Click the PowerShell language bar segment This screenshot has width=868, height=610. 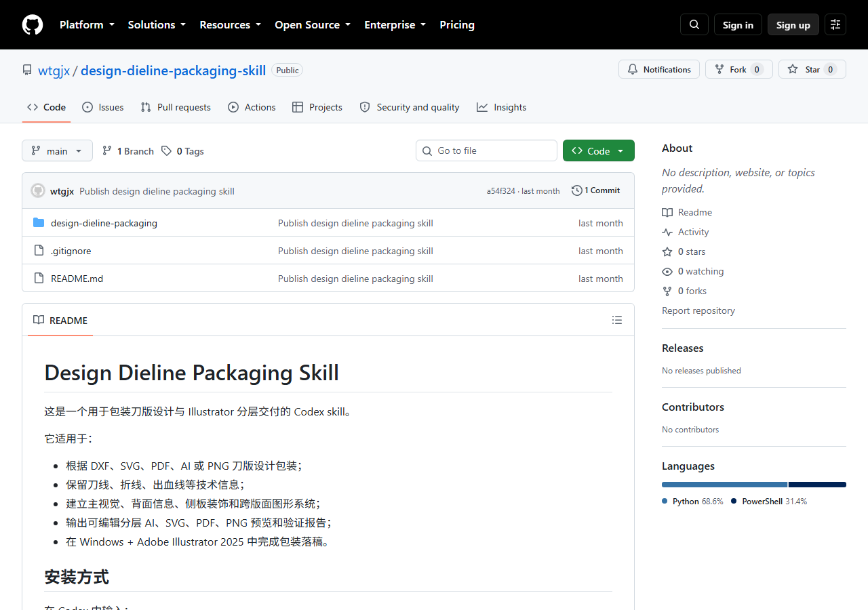(818, 485)
